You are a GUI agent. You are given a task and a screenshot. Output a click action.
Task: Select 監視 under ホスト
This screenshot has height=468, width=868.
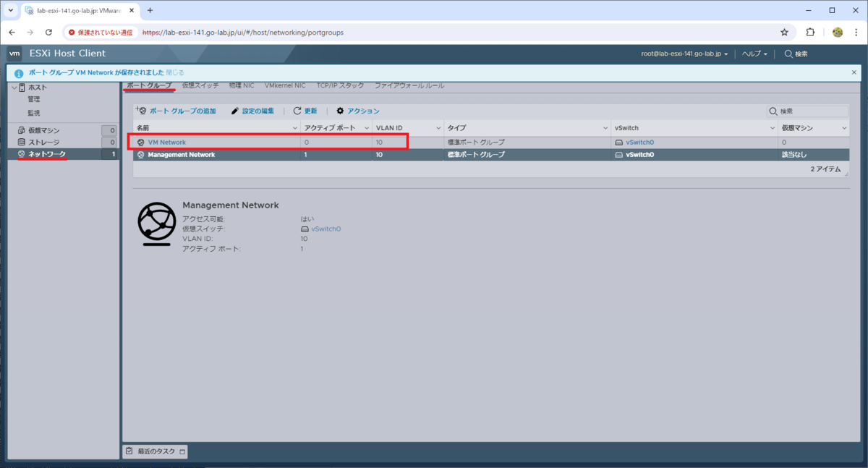(34, 113)
